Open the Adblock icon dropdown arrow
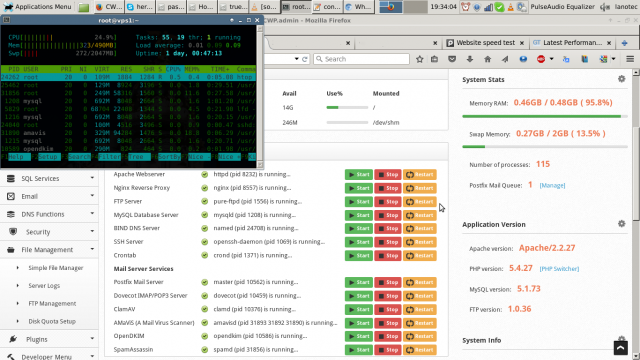The height and width of the screenshot is (360, 640). [x=551, y=59]
